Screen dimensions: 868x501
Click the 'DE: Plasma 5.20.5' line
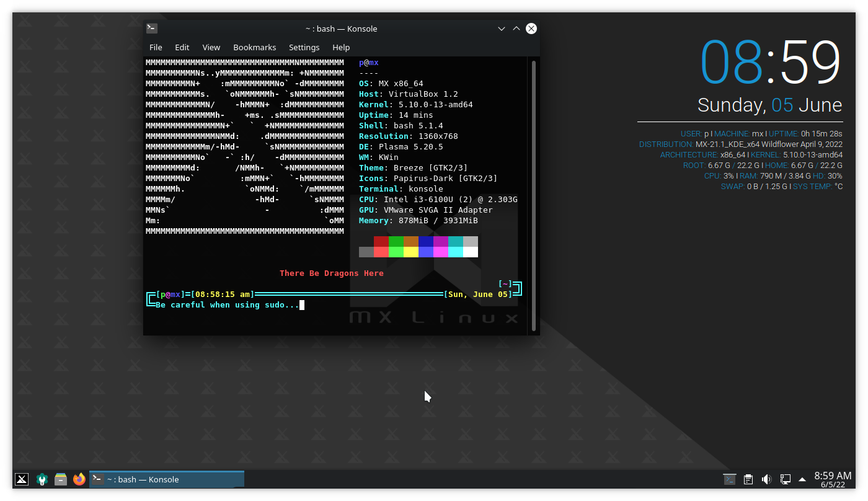401,147
